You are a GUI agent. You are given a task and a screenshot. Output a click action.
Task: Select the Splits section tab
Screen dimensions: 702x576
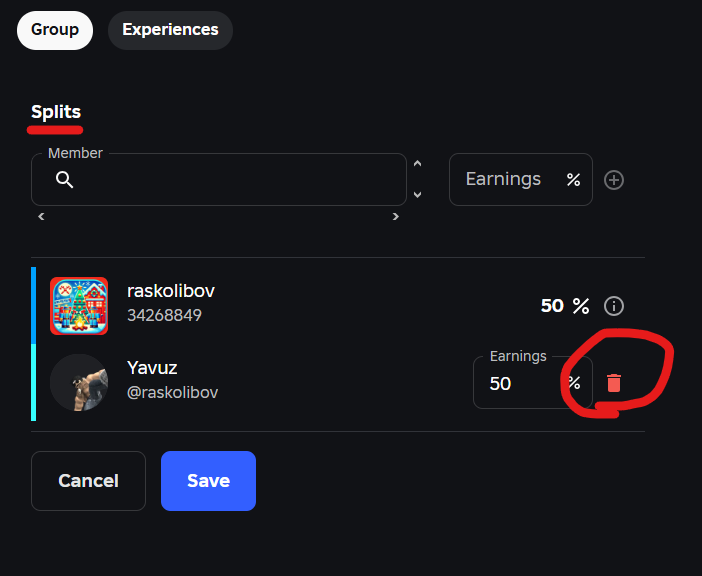pos(56,112)
